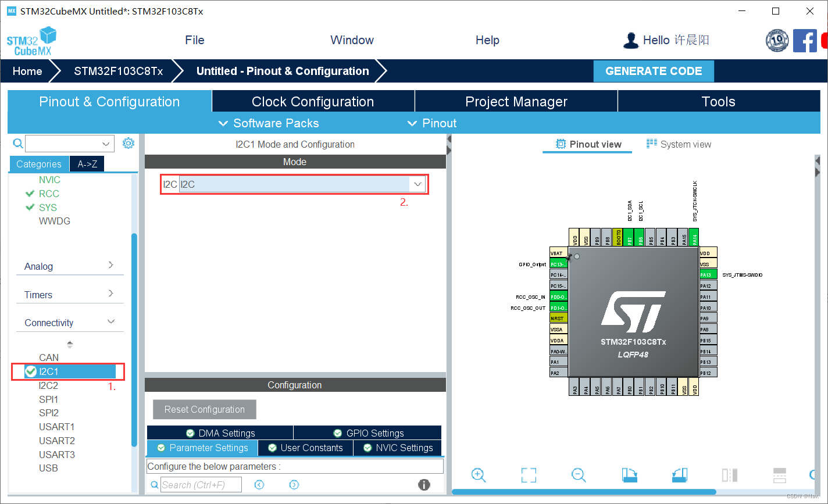Open the Window menu
This screenshot has height=504, width=828.
coord(352,40)
